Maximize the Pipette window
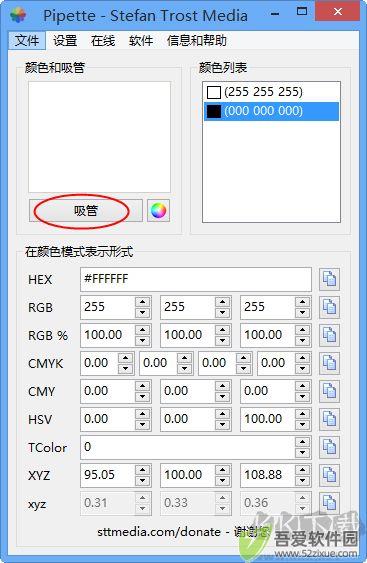The height and width of the screenshot is (563, 367). pyautogui.click(x=302, y=12)
